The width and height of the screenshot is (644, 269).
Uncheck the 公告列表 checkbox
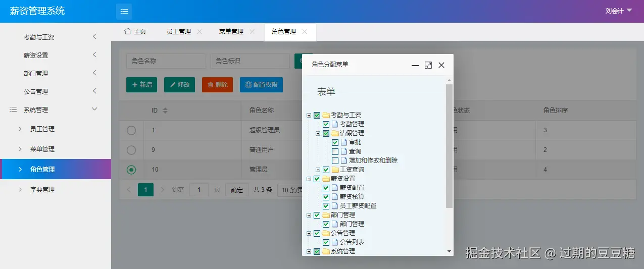point(326,242)
